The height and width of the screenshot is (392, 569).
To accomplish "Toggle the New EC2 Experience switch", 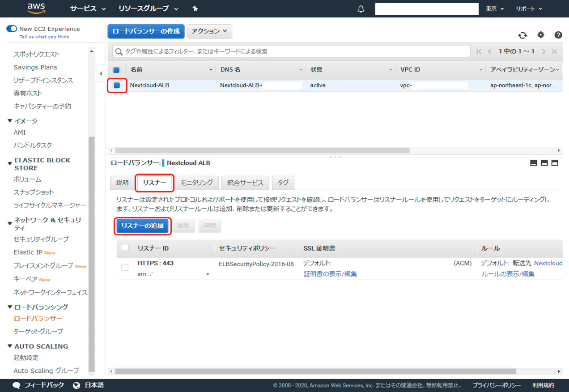I will [x=12, y=29].
